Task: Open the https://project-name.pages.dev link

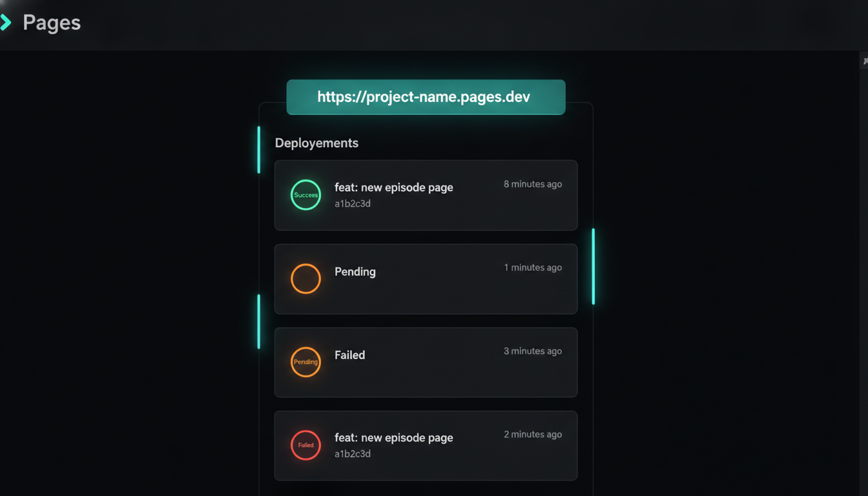Action: (426, 97)
